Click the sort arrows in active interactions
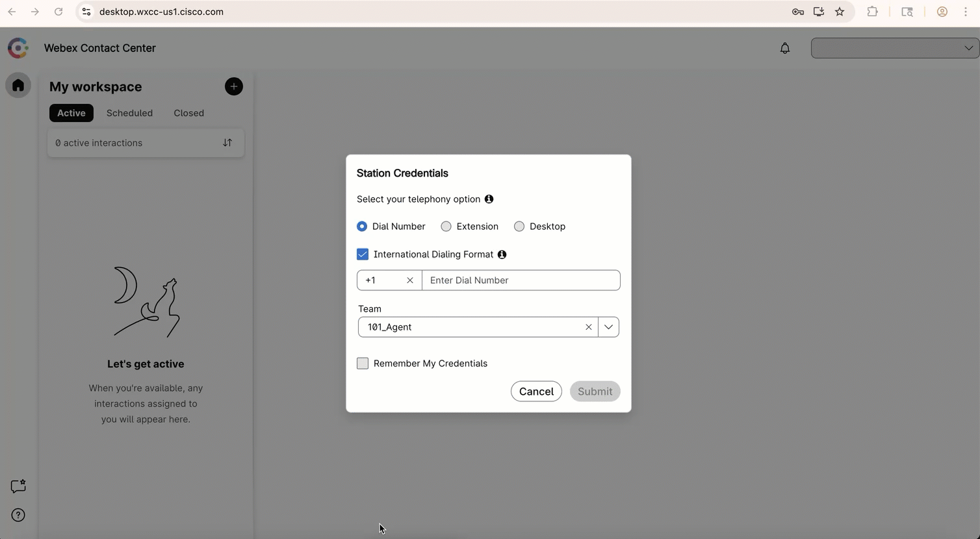This screenshot has width=980, height=539. pos(227,143)
